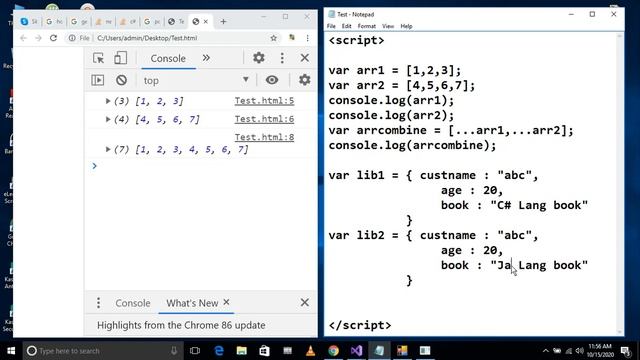
Task: Show the console sidebar
Action: 98,80
